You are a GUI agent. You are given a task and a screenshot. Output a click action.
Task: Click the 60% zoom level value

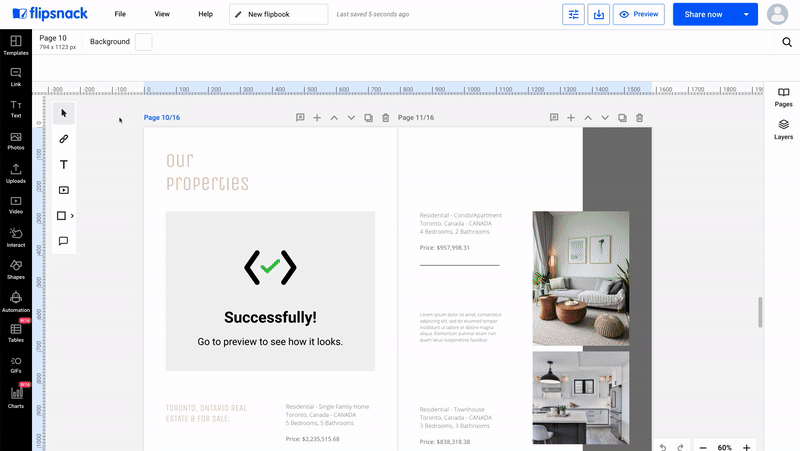(x=724, y=447)
